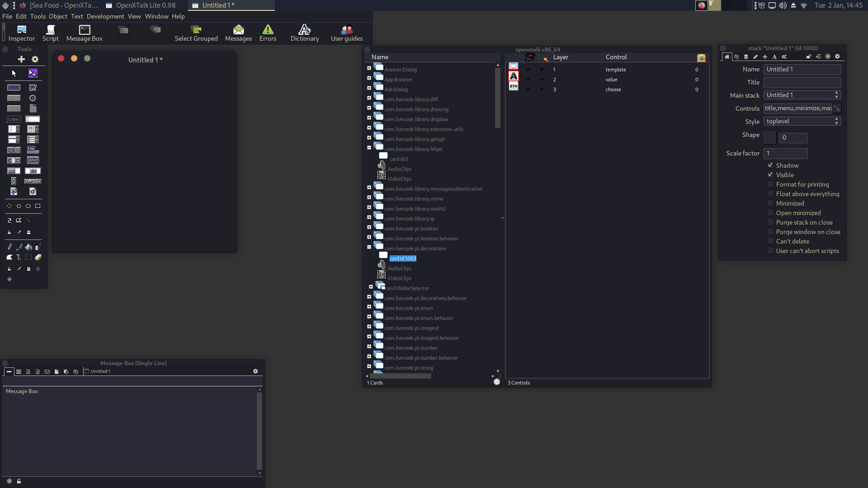This screenshot has width=868, height=488.
Task: Open the magic wand beside Controls field
Action: 837,108
